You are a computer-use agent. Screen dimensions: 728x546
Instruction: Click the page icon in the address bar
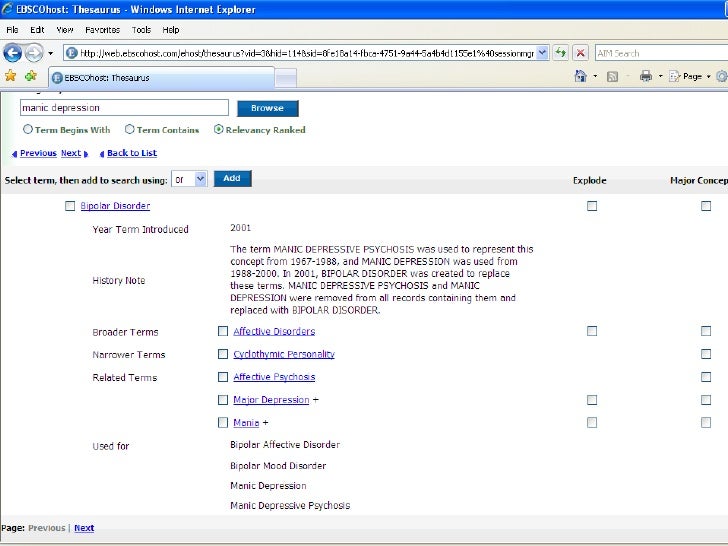[72, 53]
